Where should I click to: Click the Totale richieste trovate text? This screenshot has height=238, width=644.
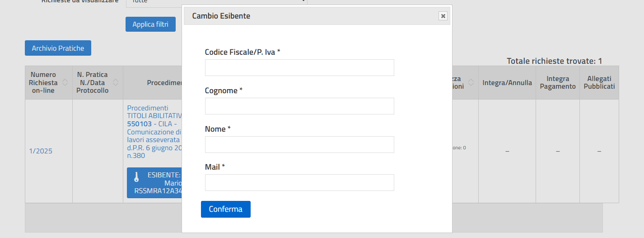554,61
